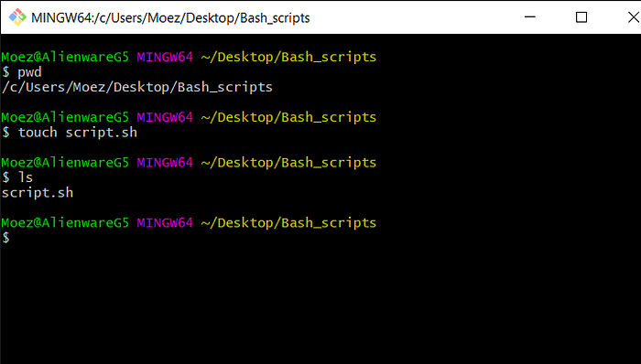
Task: Click the $ sign before the pwd command
Action: (x=5, y=72)
